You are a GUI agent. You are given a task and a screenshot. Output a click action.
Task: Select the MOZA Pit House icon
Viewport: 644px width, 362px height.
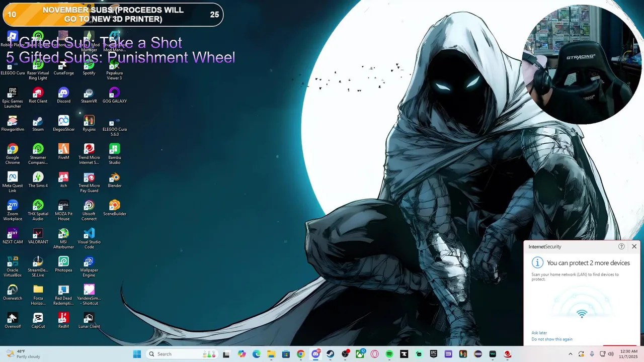click(x=63, y=211)
